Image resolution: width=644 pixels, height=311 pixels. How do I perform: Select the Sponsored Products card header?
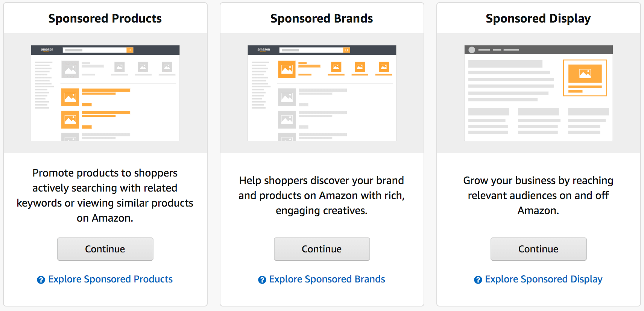point(105,18)
